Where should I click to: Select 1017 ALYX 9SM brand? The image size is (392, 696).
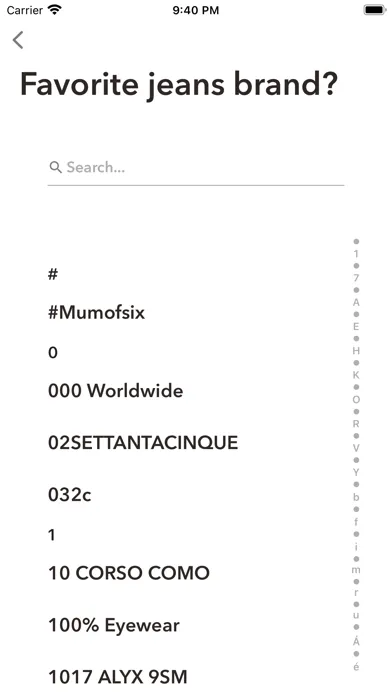point(118,677)
